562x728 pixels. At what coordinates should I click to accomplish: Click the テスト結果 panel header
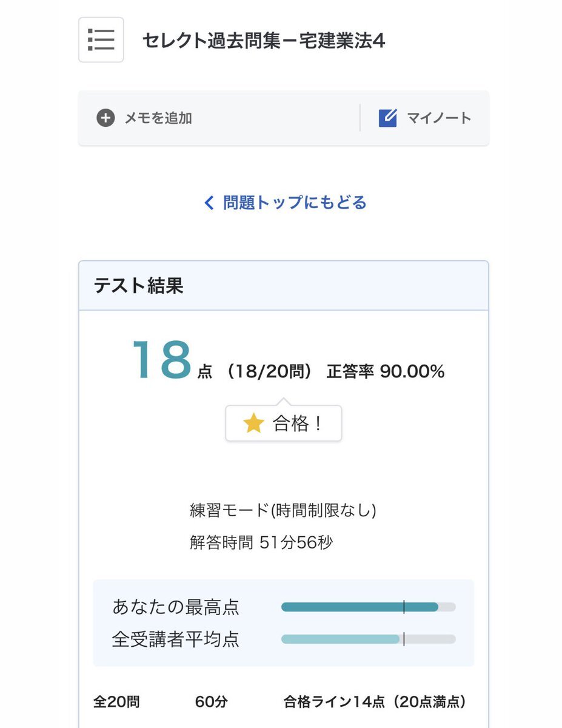(283, 286)
